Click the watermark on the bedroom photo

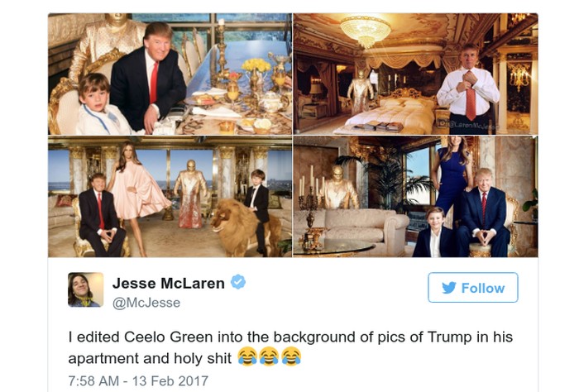coord(466,126)
